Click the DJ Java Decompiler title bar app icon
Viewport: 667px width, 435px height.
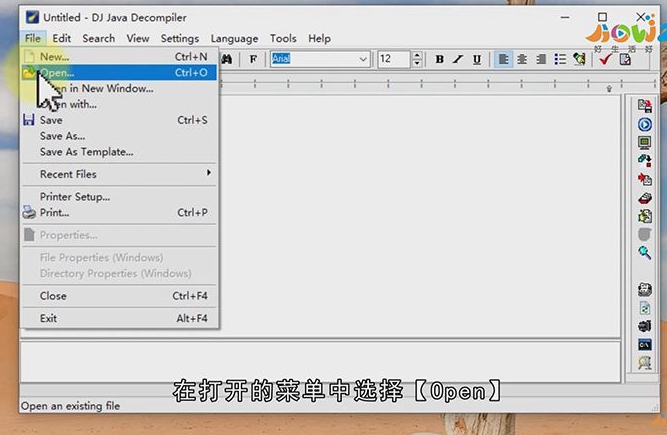click(32, 17)
